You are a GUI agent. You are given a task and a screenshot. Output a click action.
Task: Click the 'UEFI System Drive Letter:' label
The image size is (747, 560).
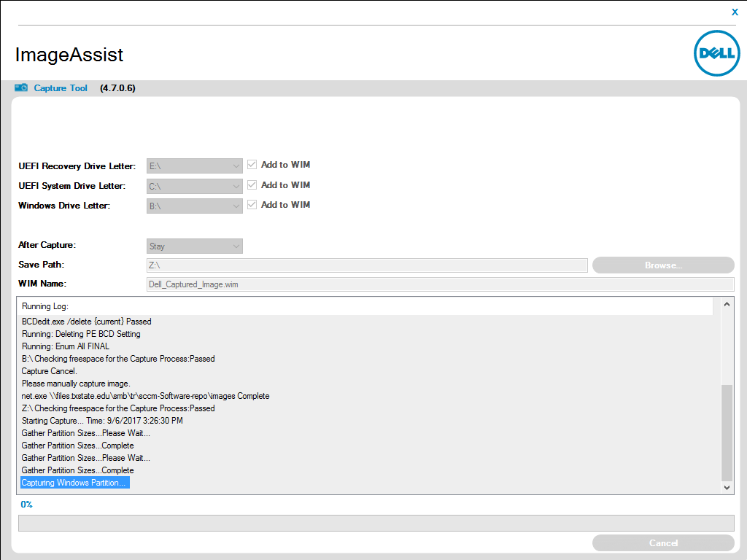pos(72,186)
